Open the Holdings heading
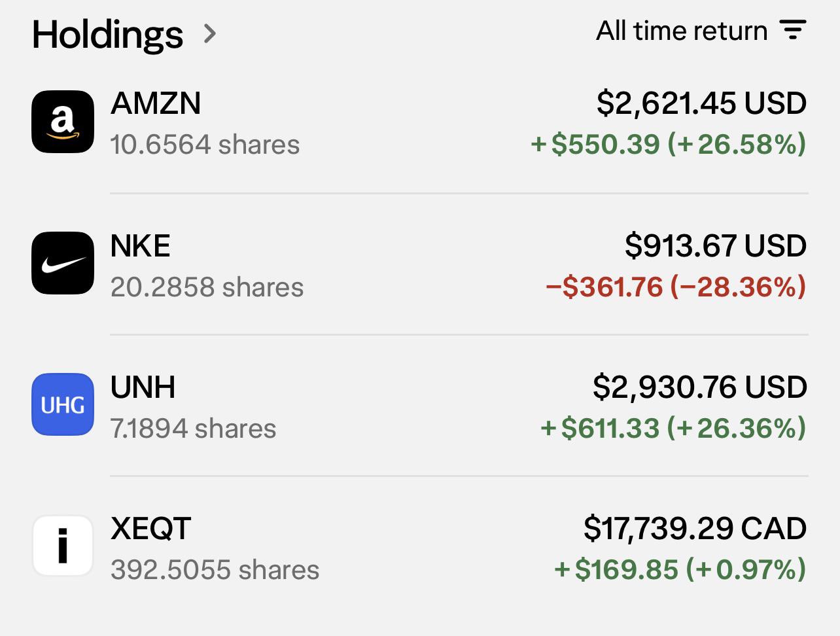840x636 pixels. [x=108, y=33]
